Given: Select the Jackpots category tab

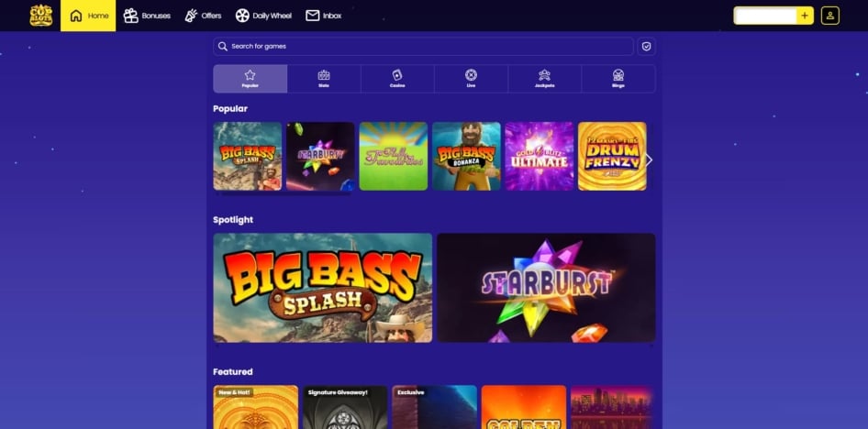Looking at the screenshot, I should click(545, 79).
